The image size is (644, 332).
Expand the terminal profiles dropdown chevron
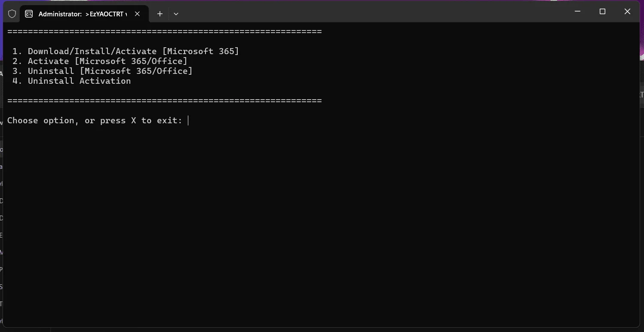click(176, 14)
